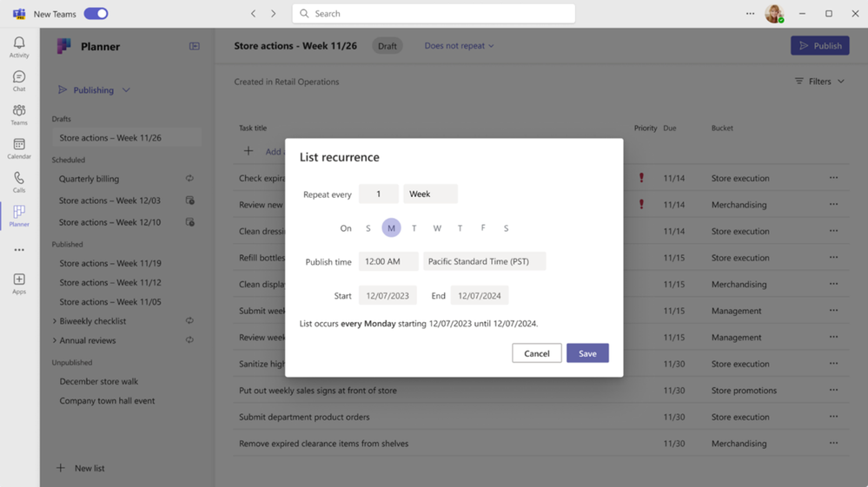Screen dimensions: 868x487
Task: Click the Draft status badge
Action: [x=387, y=46]
